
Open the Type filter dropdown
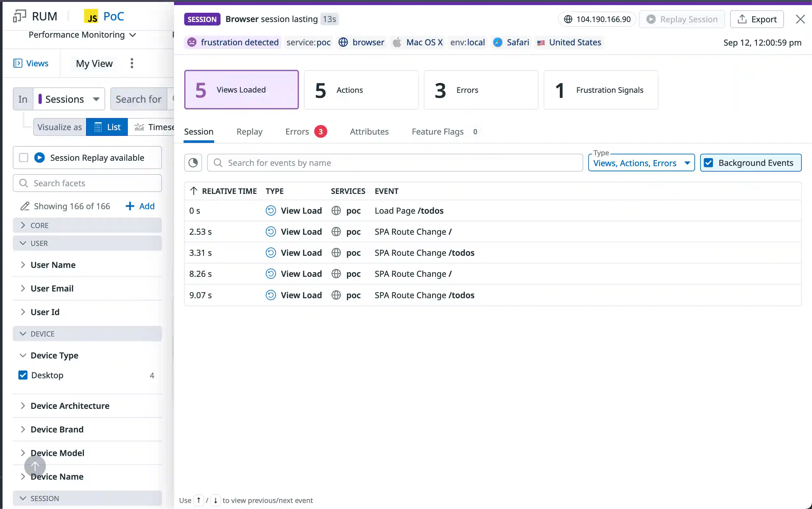tap(641, 163)
